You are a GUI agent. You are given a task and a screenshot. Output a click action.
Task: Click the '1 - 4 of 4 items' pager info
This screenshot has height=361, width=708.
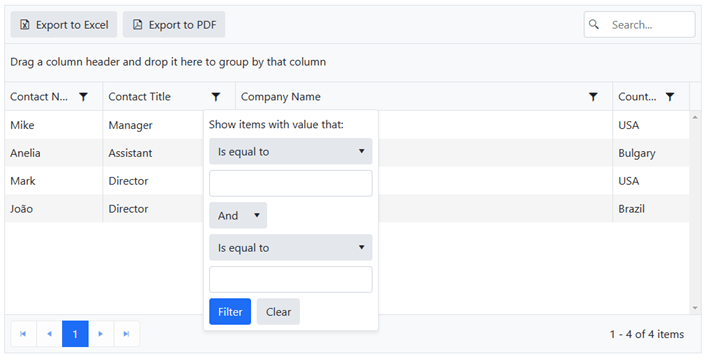click(x=647, y=334)
